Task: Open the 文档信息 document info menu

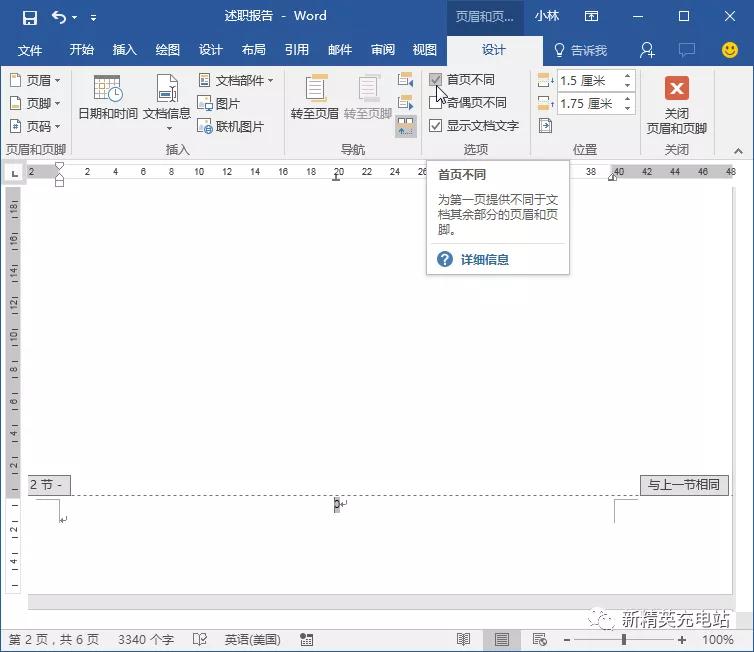Action: pyautogui.click(x=167, y=102)
